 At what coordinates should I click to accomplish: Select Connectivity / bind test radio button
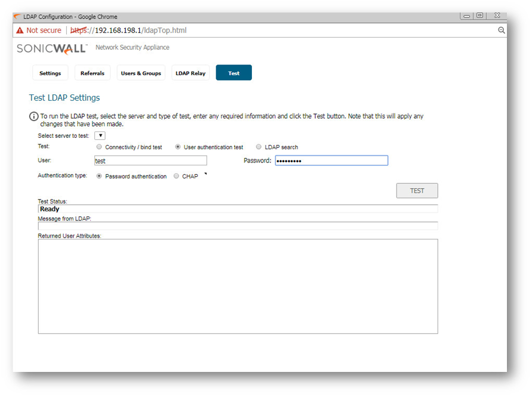99,147
